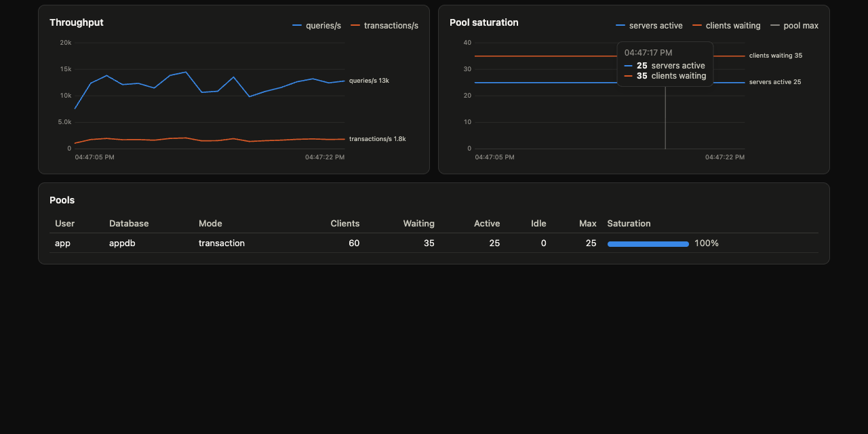The image size is (868, 434).
Task: Click the Throughput chart title
Action: (x=77, y=22)
